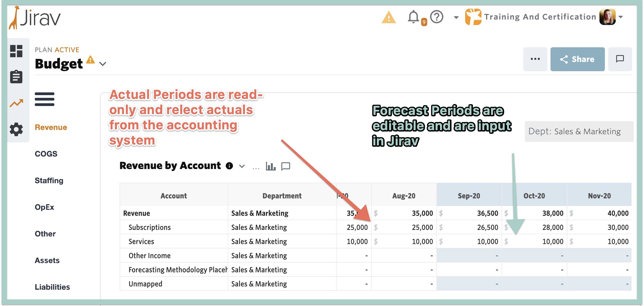Click Services Aug-20 value 10,000

click(404, 242)
